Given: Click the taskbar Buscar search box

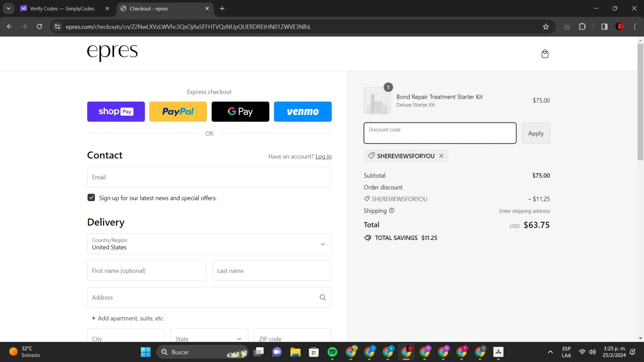Looking at the screenshot, I should (x=202, y=352).
